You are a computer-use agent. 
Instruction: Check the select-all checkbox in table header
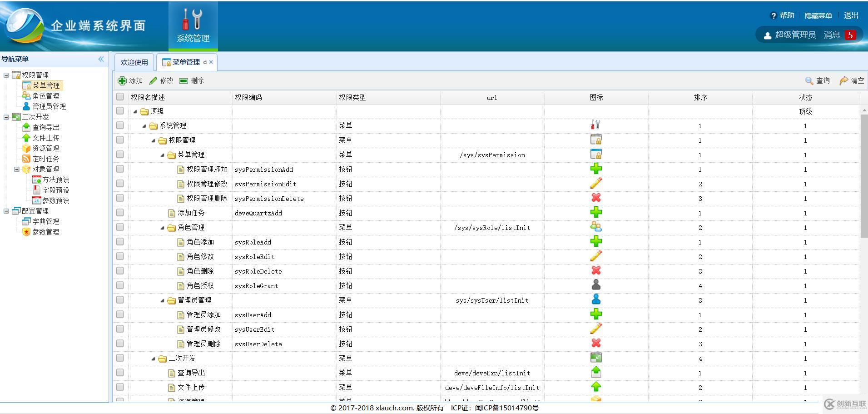120,97
